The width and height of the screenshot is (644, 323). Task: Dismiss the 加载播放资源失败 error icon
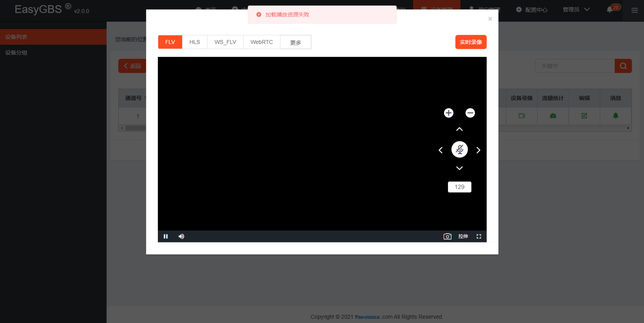click(258, 15)
